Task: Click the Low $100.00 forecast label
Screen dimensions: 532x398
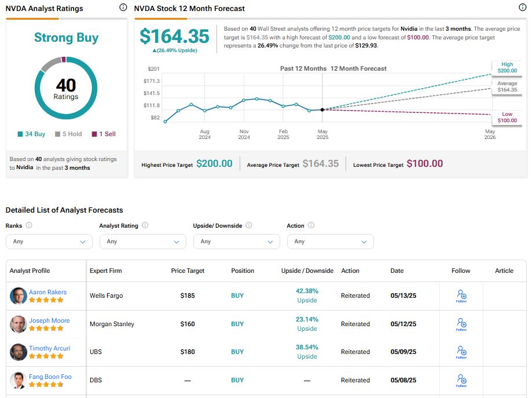Action: click(x=507, y=118)
